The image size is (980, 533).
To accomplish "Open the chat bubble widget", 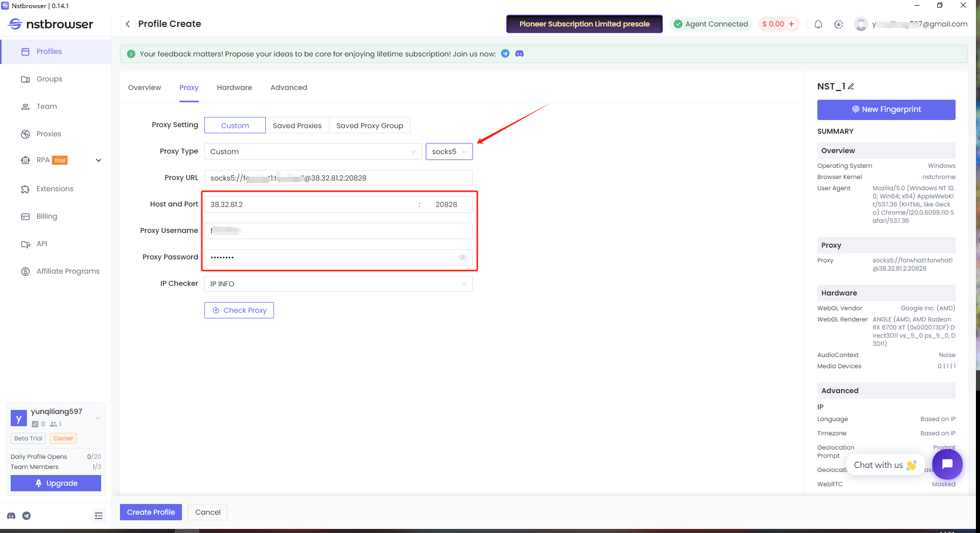I will coord(947,464).
